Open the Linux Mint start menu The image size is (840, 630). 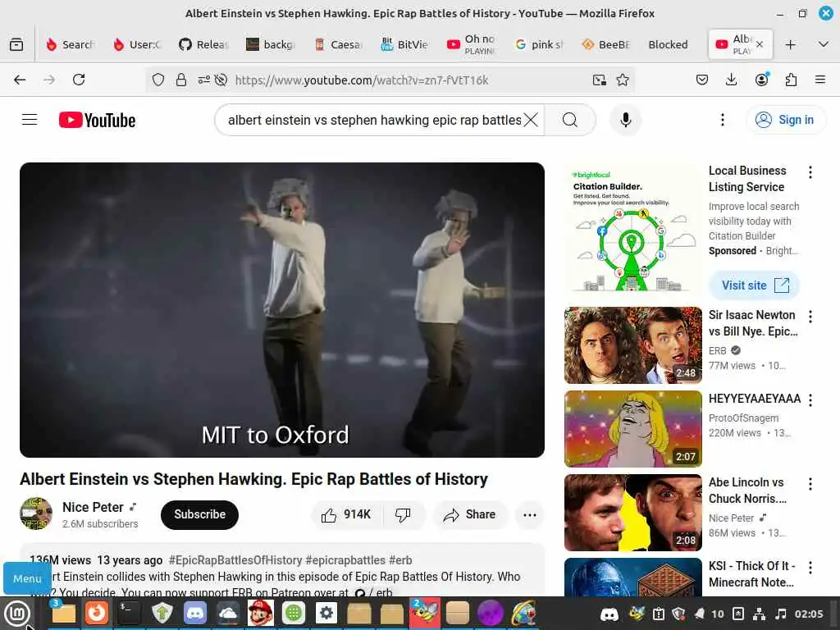17,614
